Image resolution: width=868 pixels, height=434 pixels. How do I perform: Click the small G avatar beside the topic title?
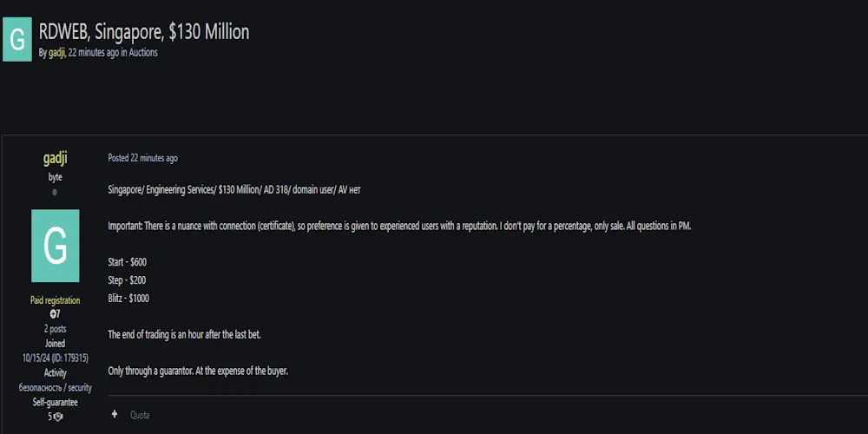click(x=16, y=40)
